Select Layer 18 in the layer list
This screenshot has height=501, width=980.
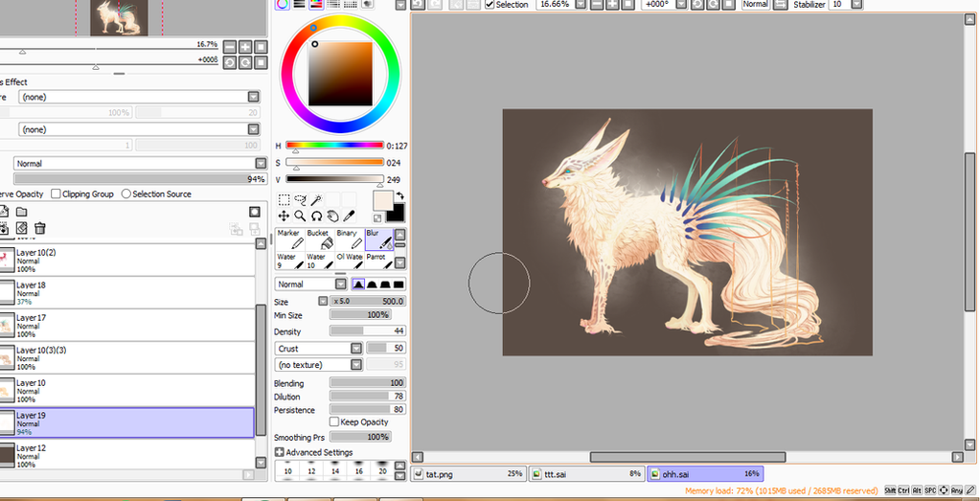pyautogui.click(x=126, y=293)
